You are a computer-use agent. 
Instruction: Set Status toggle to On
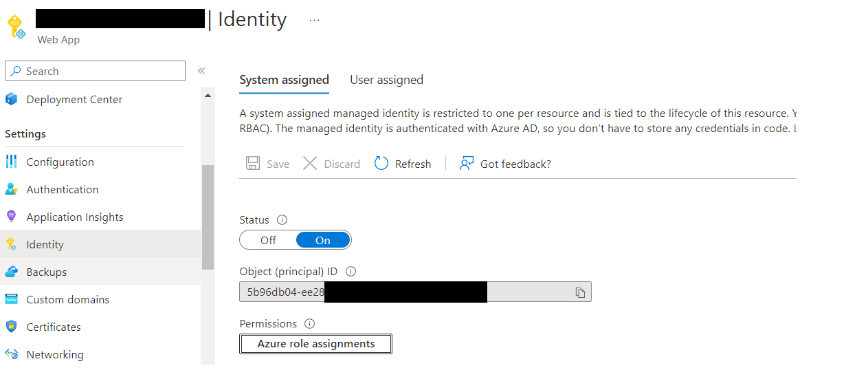click(323, 240)
